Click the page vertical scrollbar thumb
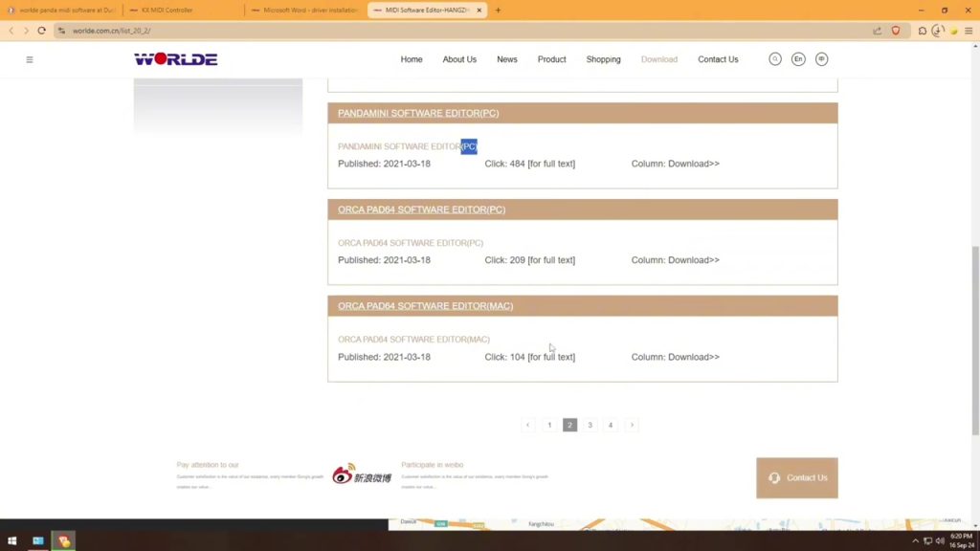This screenshot has width=980, height=551. 975,341
